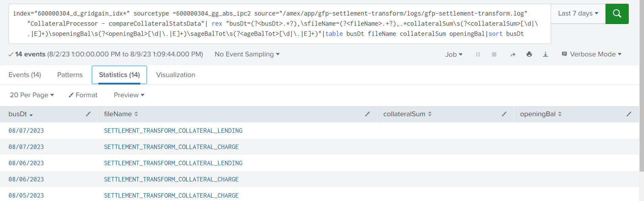Click the 08/06/2023 date in the LENDING row
The height and width of the screenshot is (201, 644).
[26, 163]
